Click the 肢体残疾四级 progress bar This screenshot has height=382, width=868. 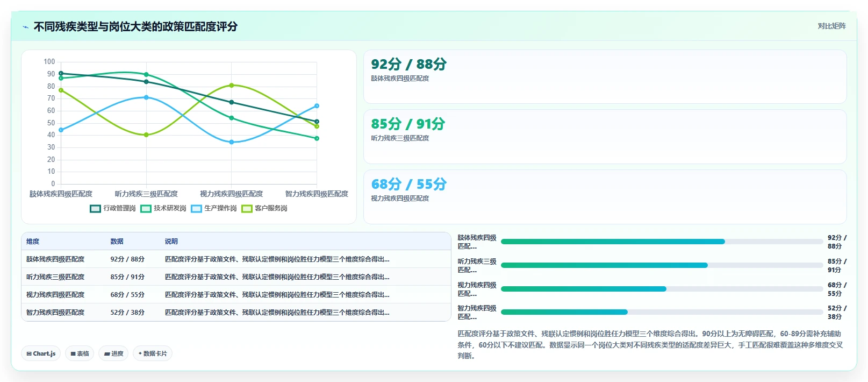click(x=662, y=242)
